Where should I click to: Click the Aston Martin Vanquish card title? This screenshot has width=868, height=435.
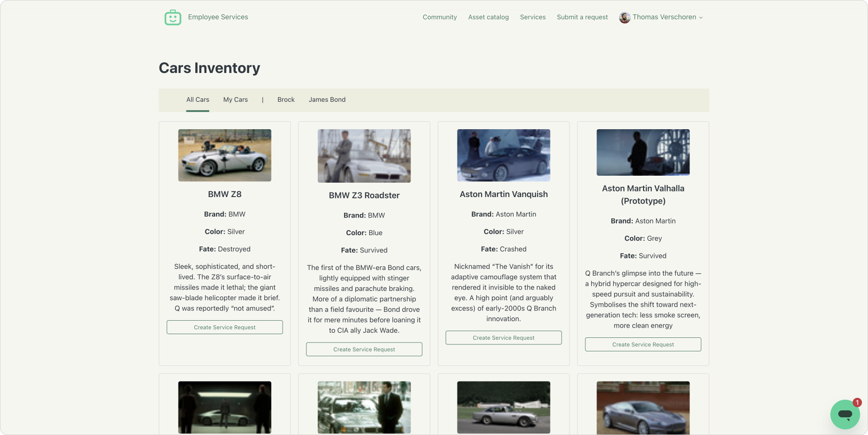click(504, 194)
